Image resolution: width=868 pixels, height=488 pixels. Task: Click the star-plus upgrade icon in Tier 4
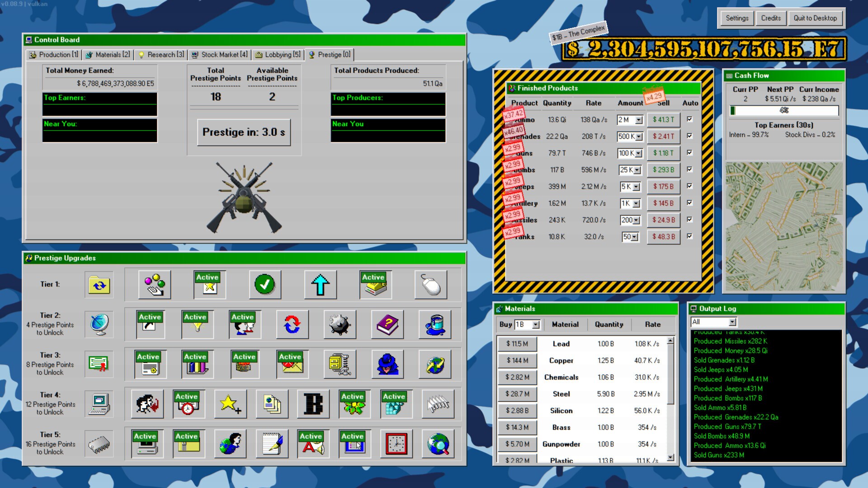tap(230, 404)
